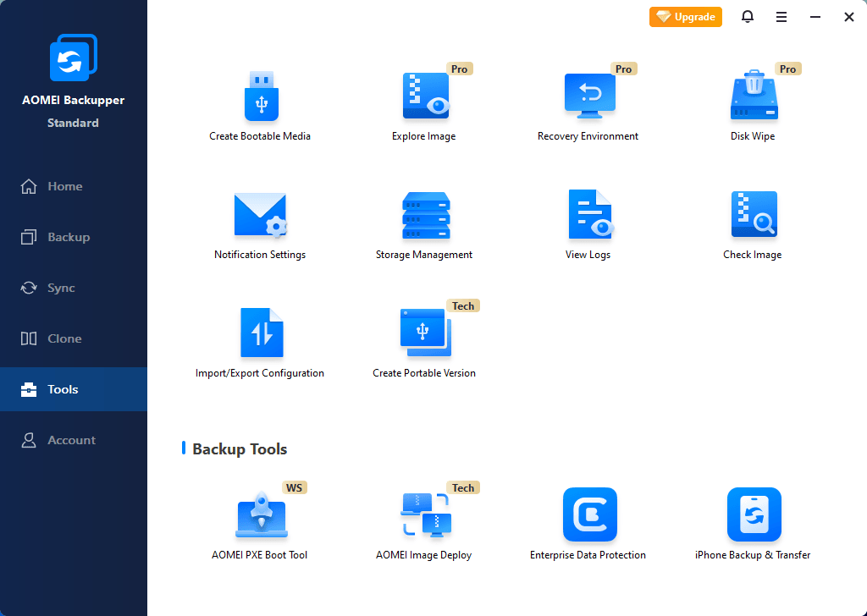This screenshot has width=867, height=616.
Task: Click the Disk Wipe label
Action: click(753, 136)
